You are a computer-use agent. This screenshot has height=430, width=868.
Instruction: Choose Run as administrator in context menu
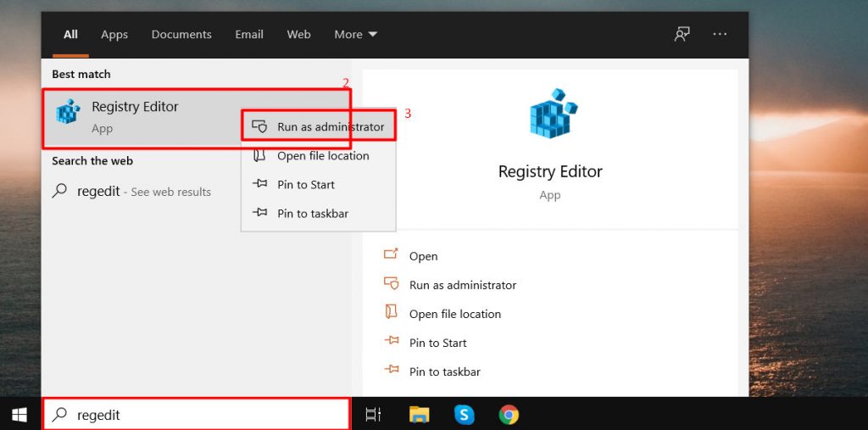pos(330,127)
